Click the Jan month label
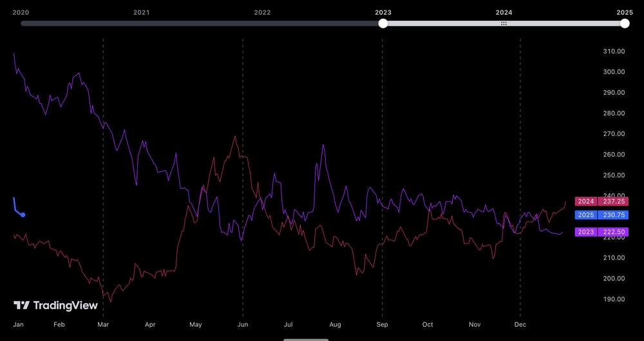644x341 pixels. pos(18,324)
